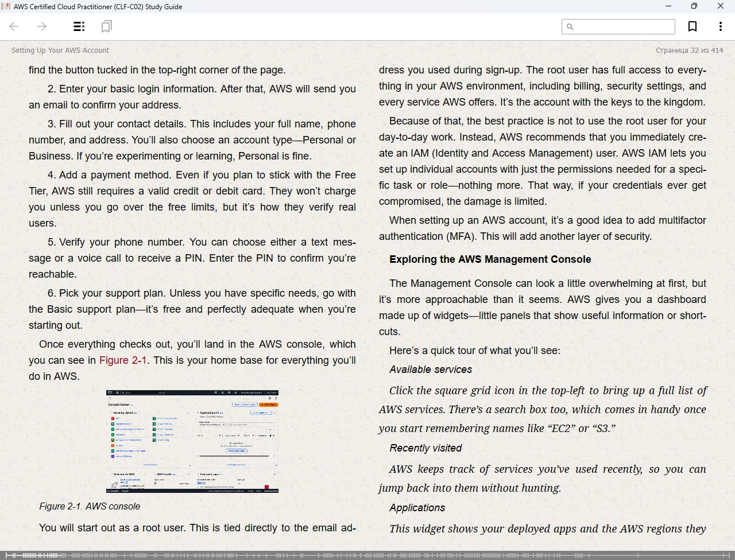Open the three-dot options menu
This screenshot has width=735, height=560.
[x=720, y=26]
